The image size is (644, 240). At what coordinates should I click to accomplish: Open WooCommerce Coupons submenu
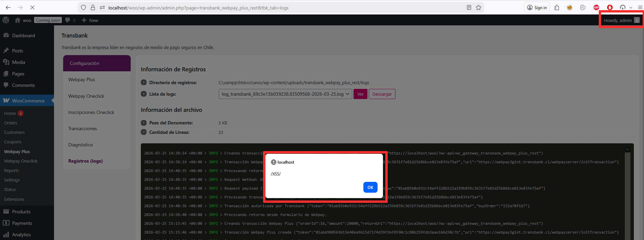pyautogui.click(x=12, y=142)
